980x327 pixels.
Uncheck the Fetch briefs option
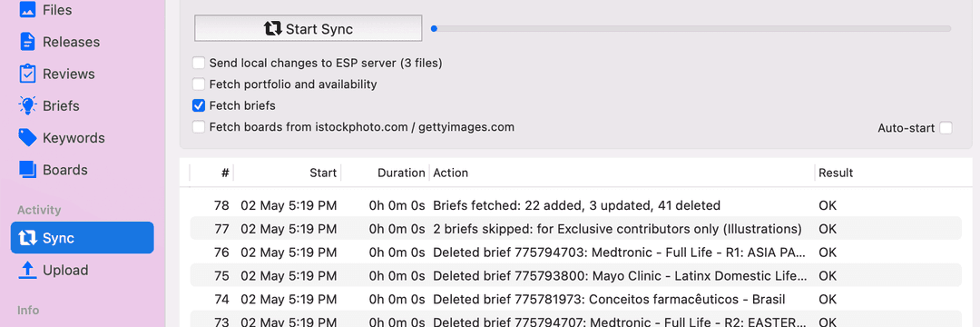click(x=199, y=105)
